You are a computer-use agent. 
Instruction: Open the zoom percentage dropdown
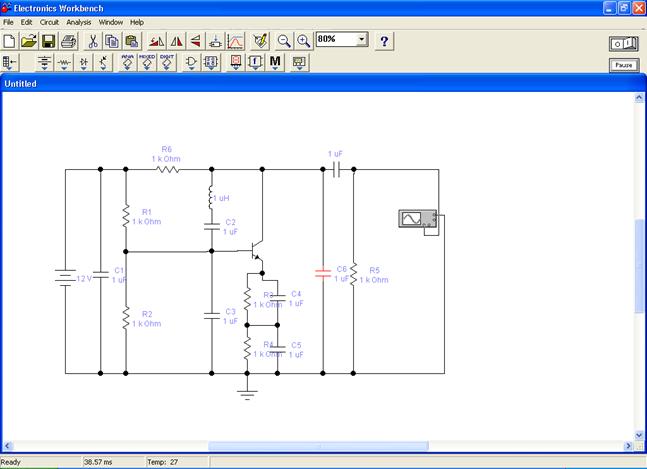(361, 40)
